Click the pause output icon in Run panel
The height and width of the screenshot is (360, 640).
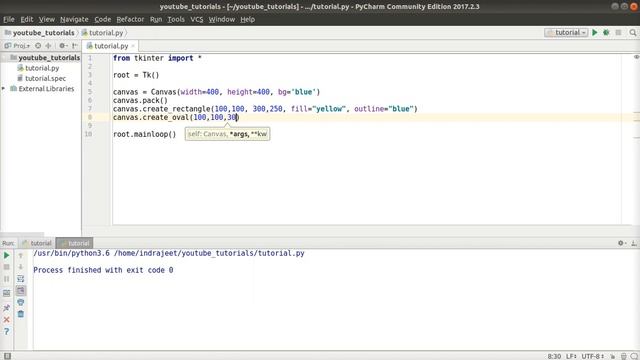[7, 279]
